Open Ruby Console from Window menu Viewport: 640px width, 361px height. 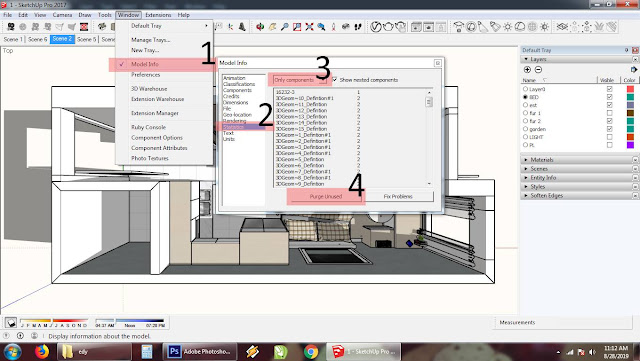[x=164, y=127]
